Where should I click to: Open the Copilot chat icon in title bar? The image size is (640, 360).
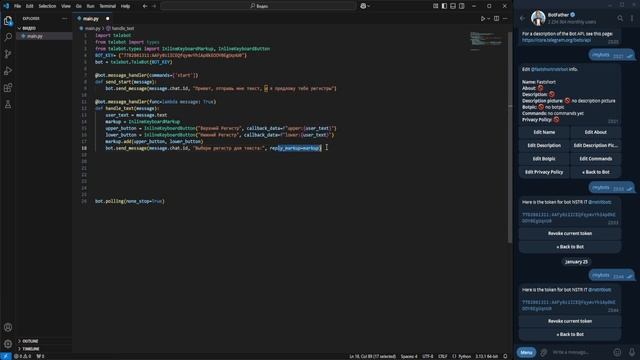pyautogui.click(x=363, y=6)
